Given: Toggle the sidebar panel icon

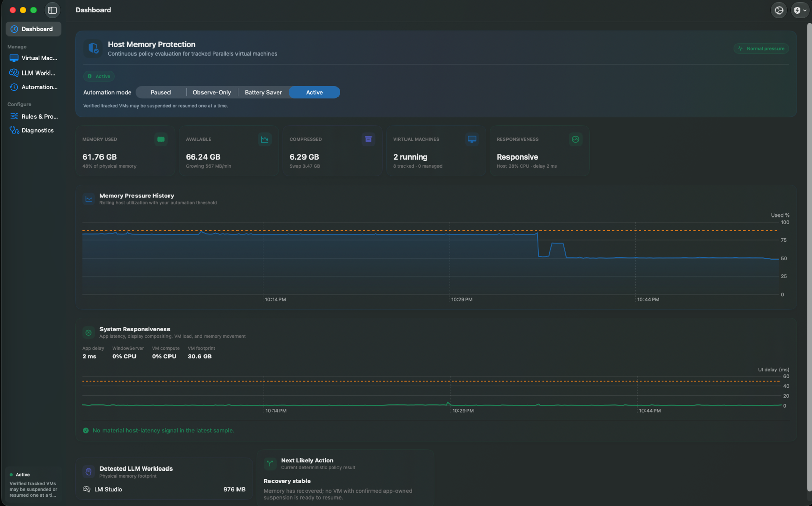Looking at the screenshot, I should click(x=52, y=10).
